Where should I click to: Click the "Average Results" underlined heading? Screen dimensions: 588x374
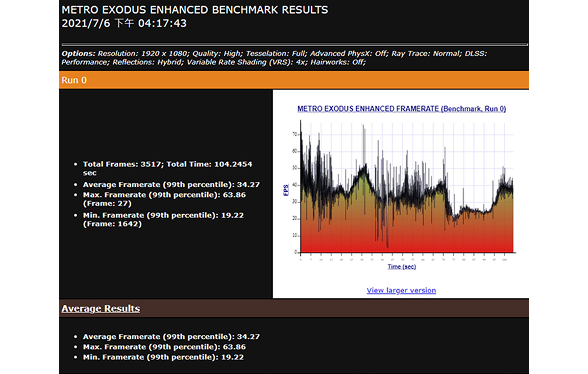[100, 308]
